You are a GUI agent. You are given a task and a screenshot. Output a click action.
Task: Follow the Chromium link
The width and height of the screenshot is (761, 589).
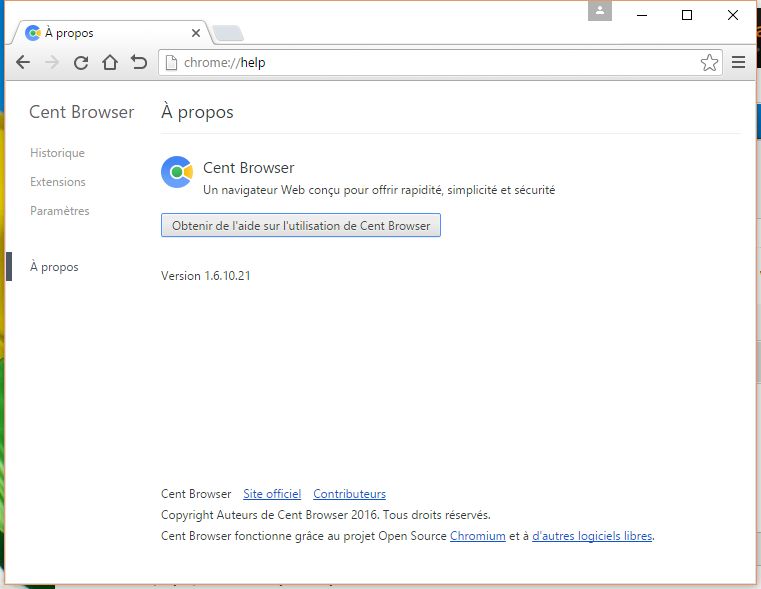(478, 536)
